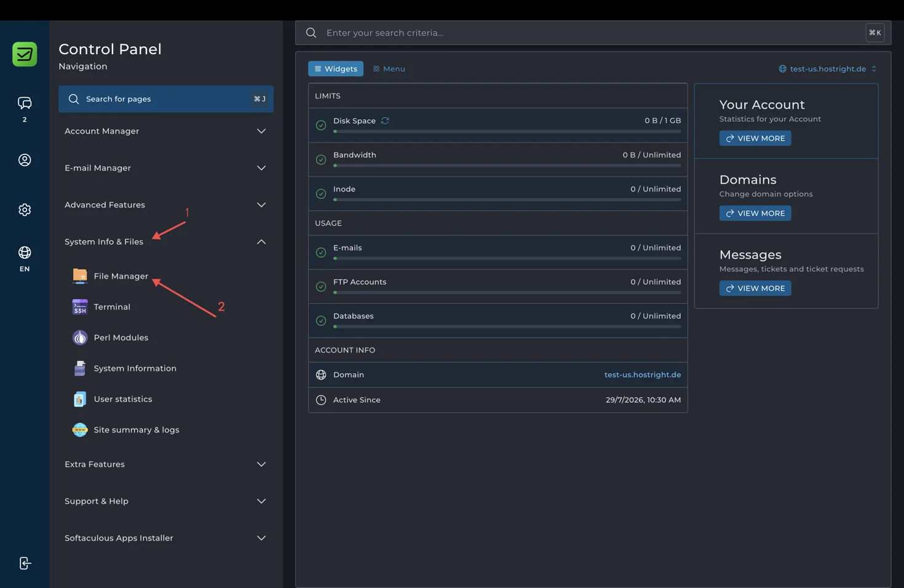Open the test-us.hostright.de domain link
Viewport: 904px width, 588px height.
pos(643,375)
